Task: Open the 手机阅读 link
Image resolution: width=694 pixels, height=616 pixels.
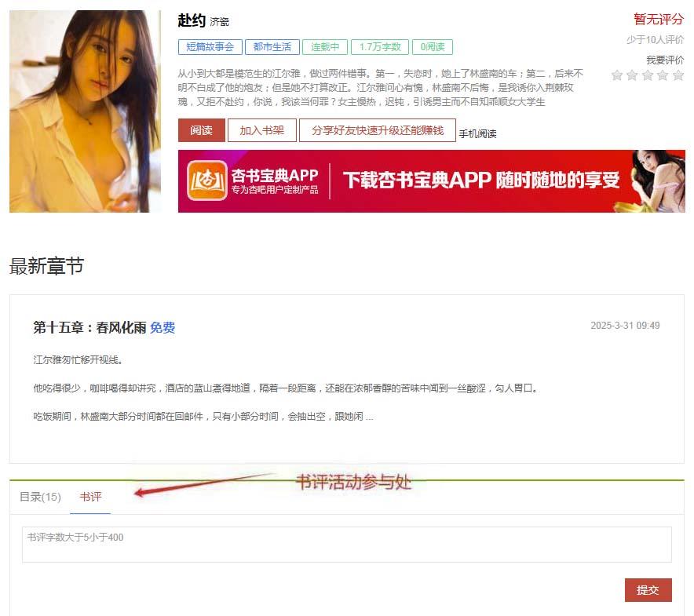Action: pos(477,133)
